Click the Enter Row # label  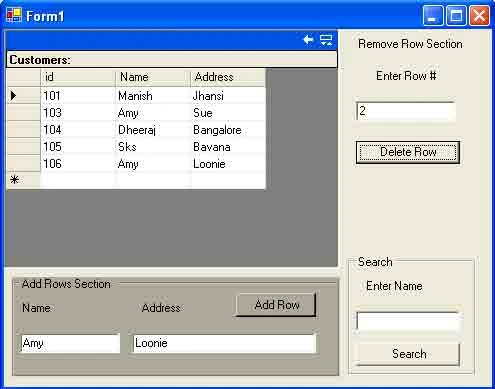pyautogui.click(x=406, y=76)
